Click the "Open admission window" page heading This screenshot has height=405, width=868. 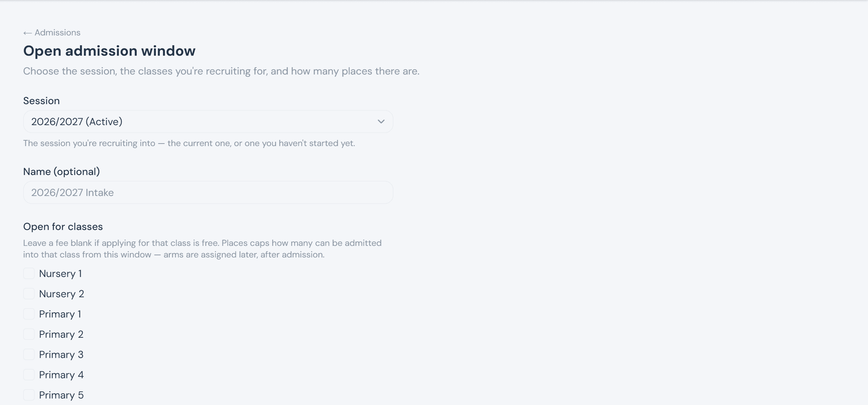pyautogui.click(x=109, y=51)
